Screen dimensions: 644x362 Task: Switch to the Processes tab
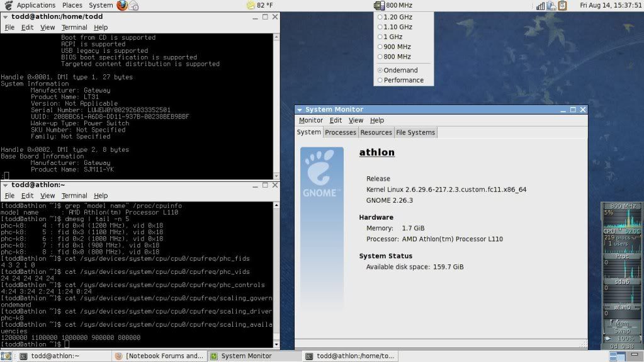click(340, 132)
